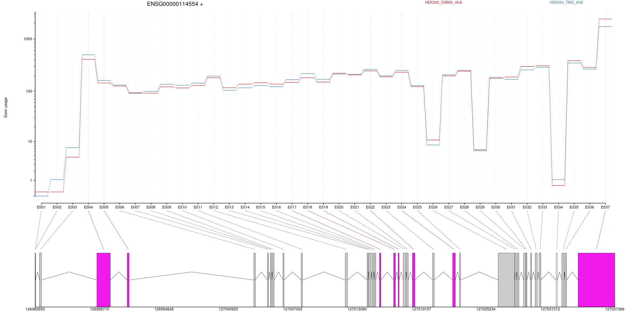This screenshot has height=322, width=644.
Task: Select exon label E026
Action: pos(433,207)
